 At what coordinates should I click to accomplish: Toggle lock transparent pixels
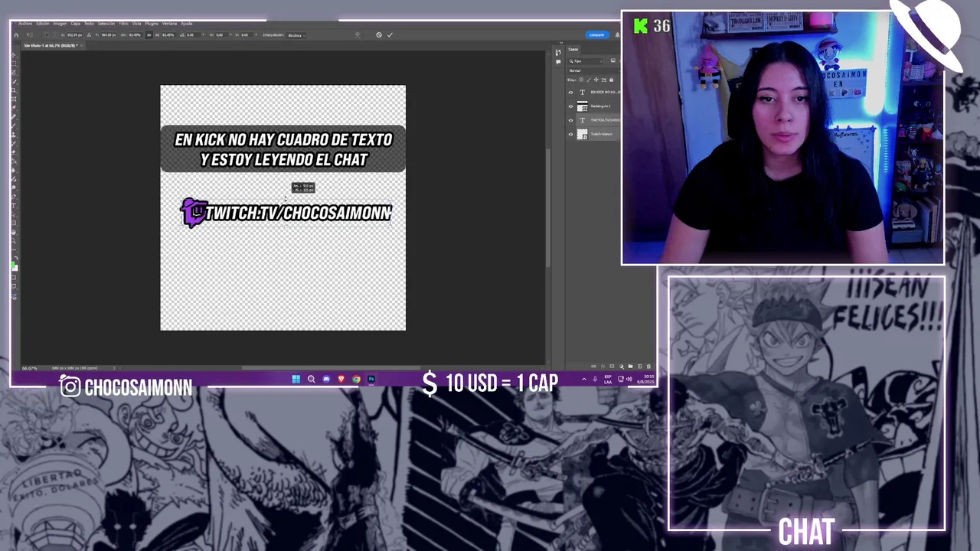581,80
